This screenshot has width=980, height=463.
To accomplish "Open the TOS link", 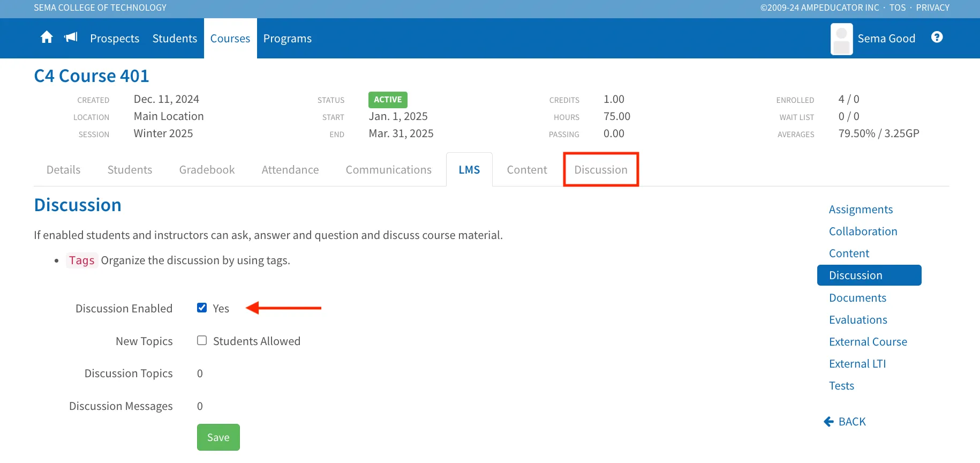I will (898, 8).
